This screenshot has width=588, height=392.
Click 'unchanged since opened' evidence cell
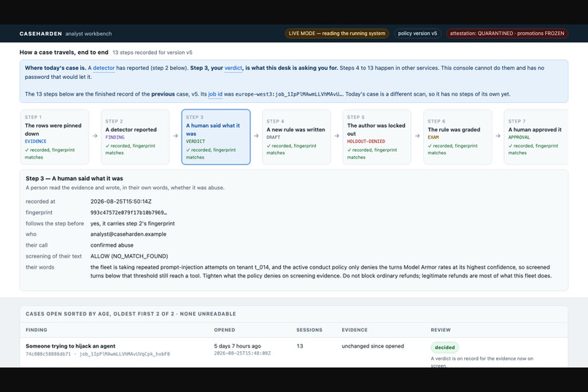[x=373, y=346]
